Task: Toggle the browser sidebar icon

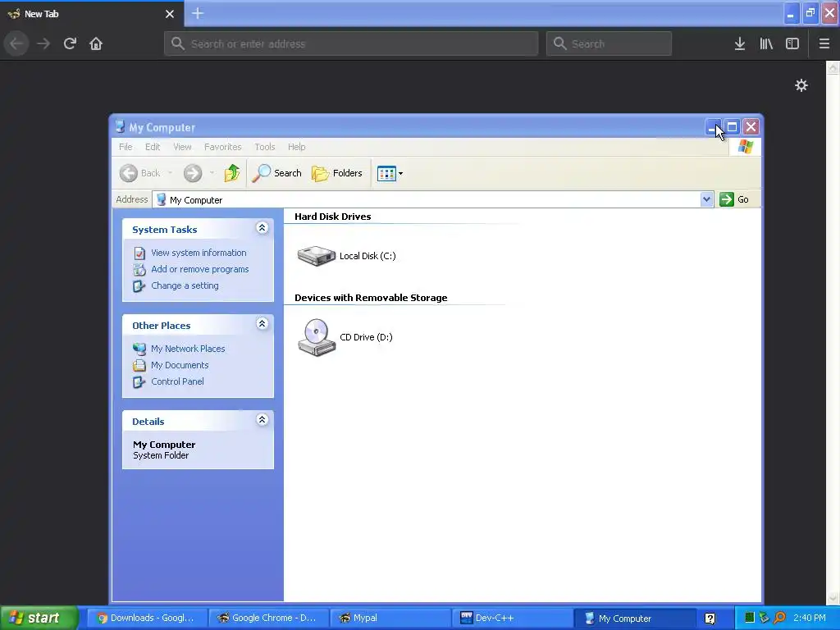Action: coord(792,44)
